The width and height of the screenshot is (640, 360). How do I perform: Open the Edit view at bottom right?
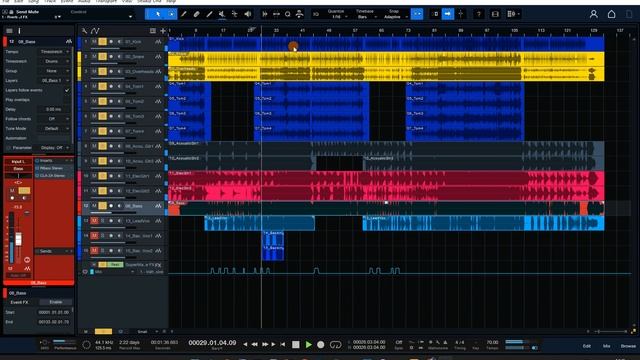tap(587, 346)
